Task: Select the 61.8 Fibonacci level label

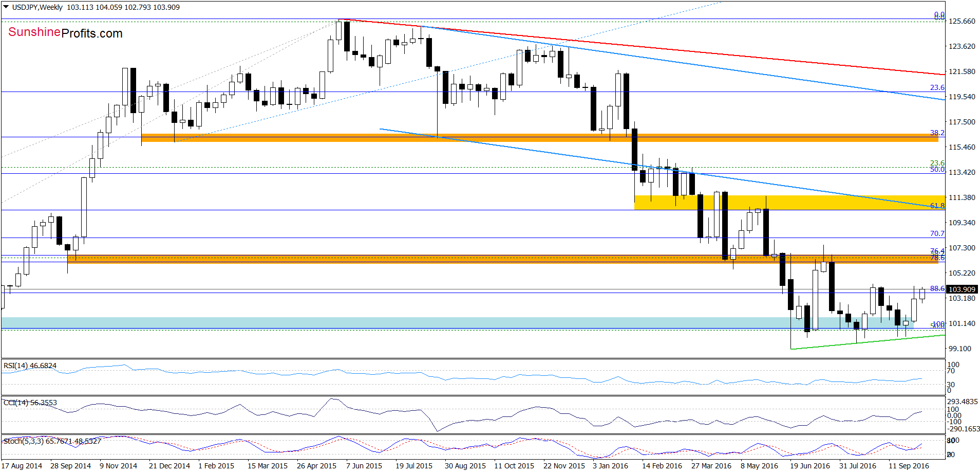Action: point(937,206)
